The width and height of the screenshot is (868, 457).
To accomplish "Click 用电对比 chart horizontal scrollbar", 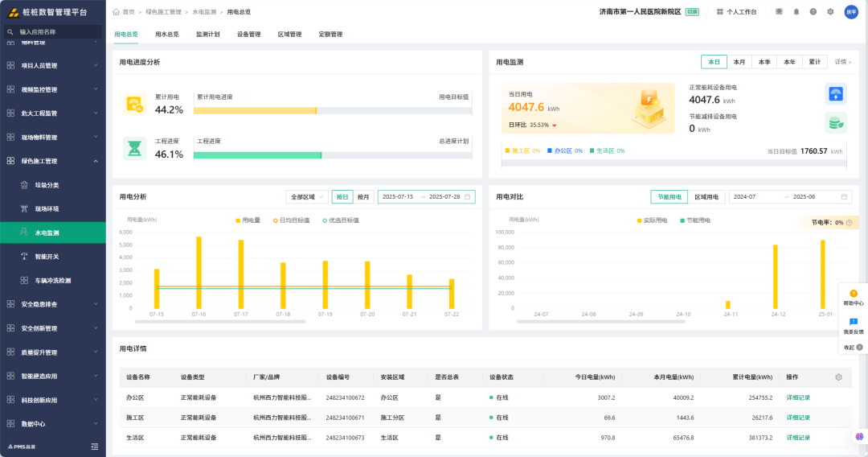I will point(600,321).
